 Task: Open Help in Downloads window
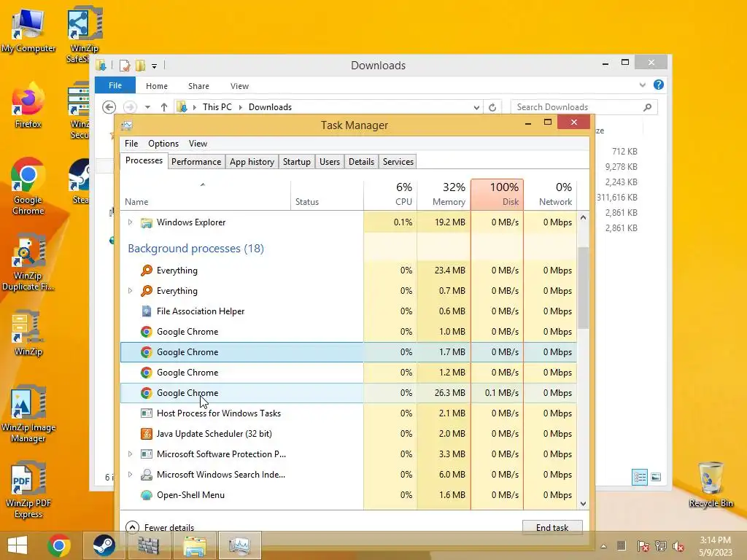[x=659, y=85]
